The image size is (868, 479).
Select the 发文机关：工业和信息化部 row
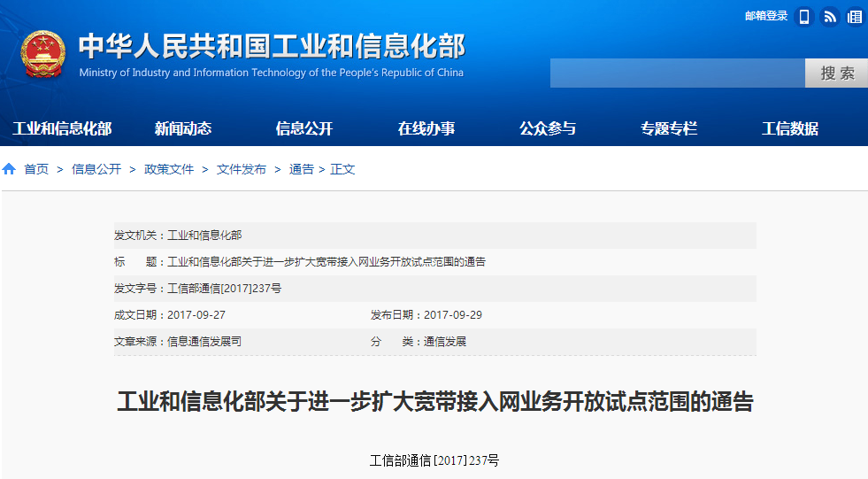click(x=435, y=236)
